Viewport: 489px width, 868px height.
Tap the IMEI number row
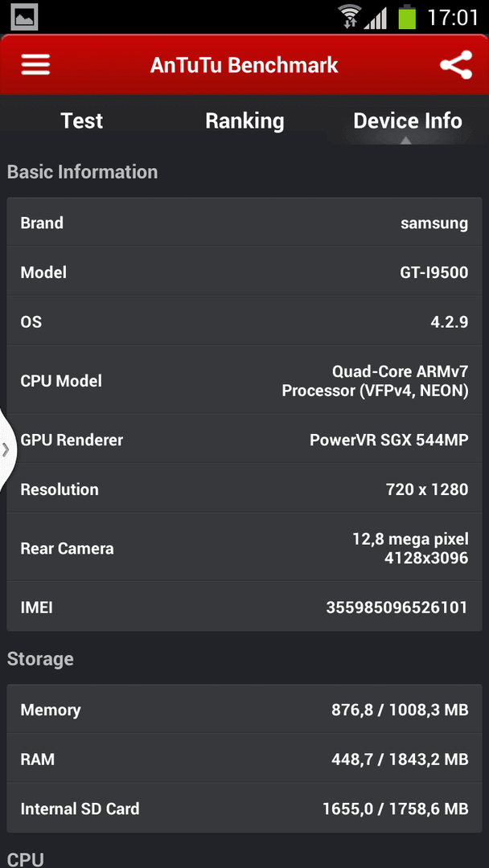tap(244, 607)
